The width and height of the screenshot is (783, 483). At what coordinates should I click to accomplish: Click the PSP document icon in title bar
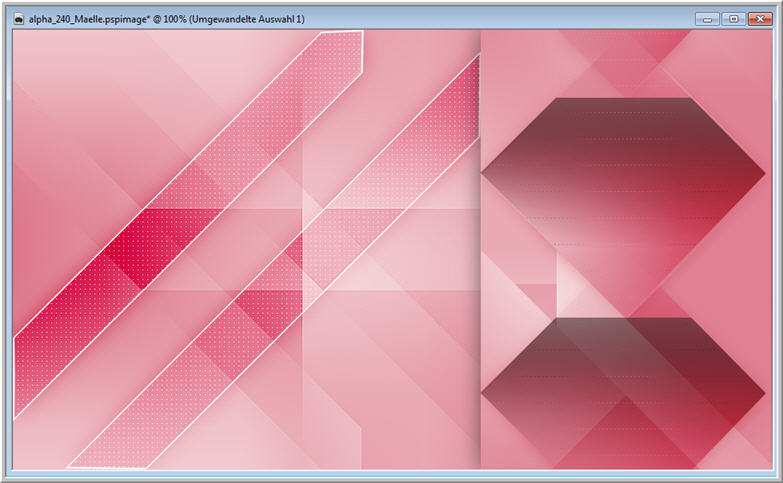(19, 19)
